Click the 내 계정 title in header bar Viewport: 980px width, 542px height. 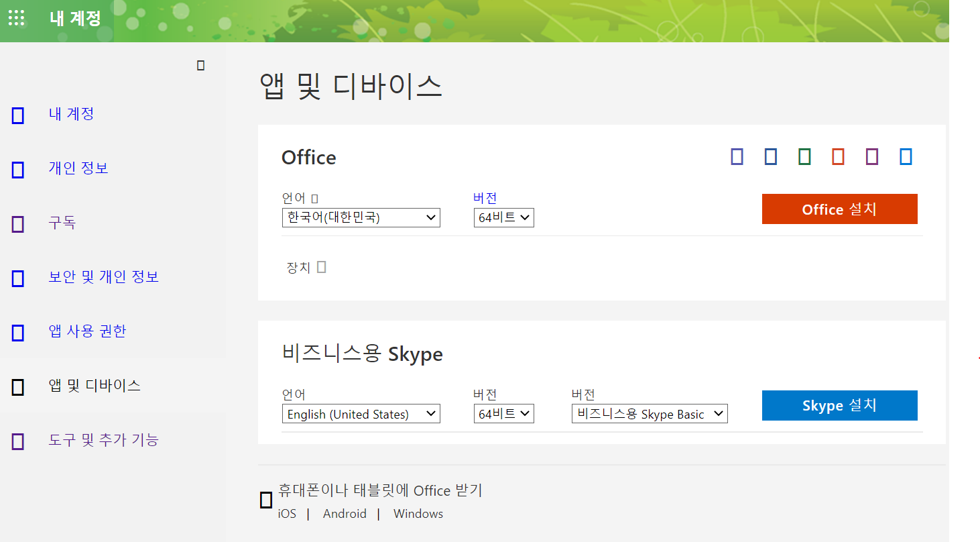(x=75, y=18)
